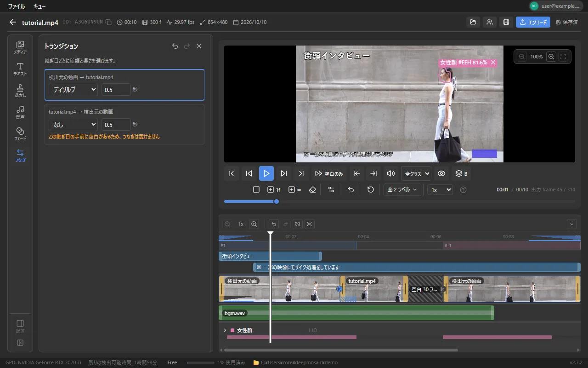Toggle the detection overlay eye icon

pos(441,173)
